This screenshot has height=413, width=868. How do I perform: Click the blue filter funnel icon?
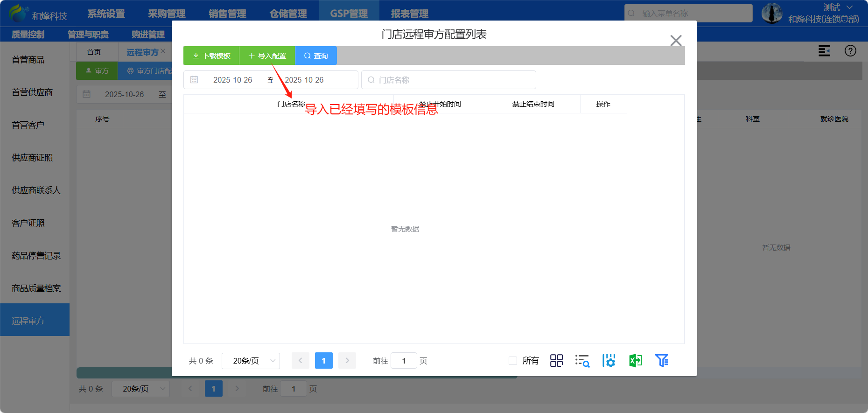click(662, 360)
